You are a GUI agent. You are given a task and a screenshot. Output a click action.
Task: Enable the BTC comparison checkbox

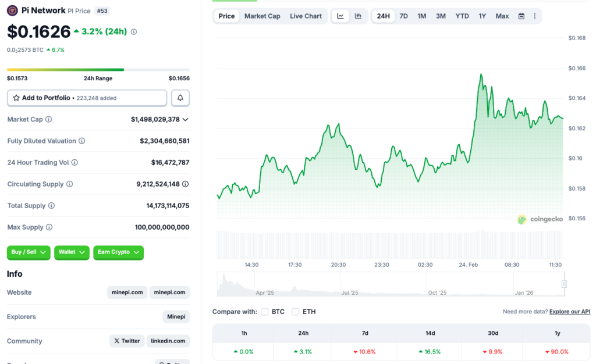coord(265,312)
